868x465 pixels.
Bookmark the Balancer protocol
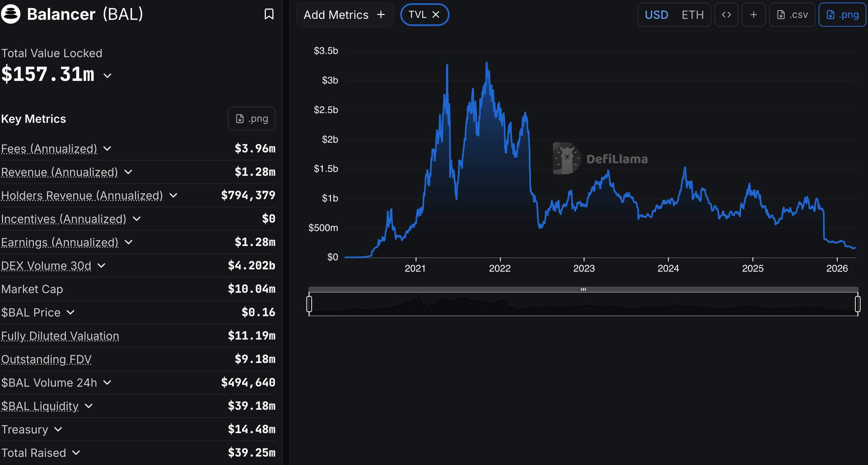268,14
